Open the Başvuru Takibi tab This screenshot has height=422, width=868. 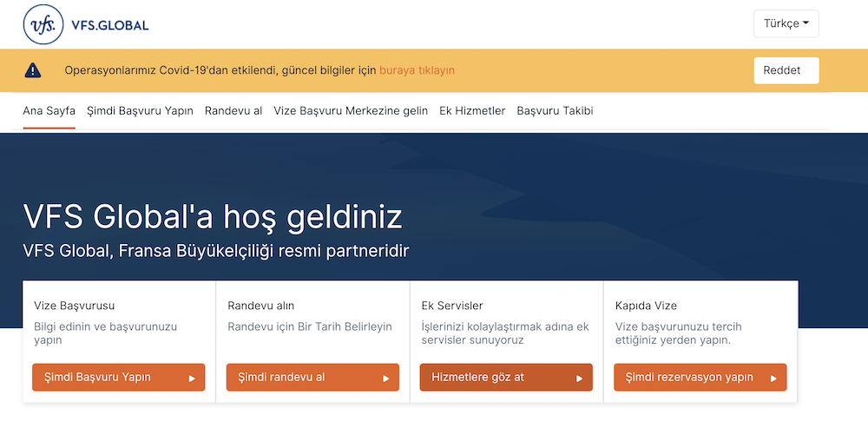coord(555,111)
